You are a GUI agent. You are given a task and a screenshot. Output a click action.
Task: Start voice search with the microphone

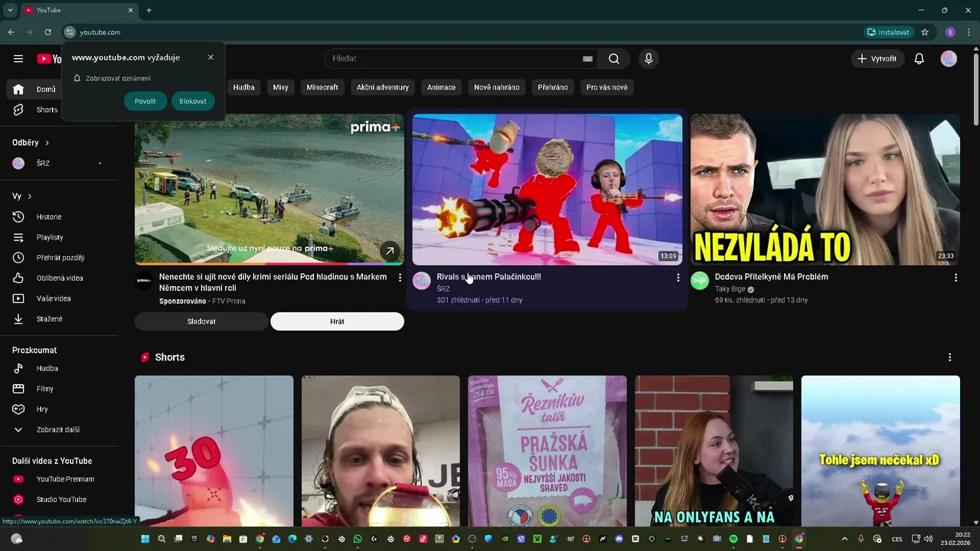(648, 59)
